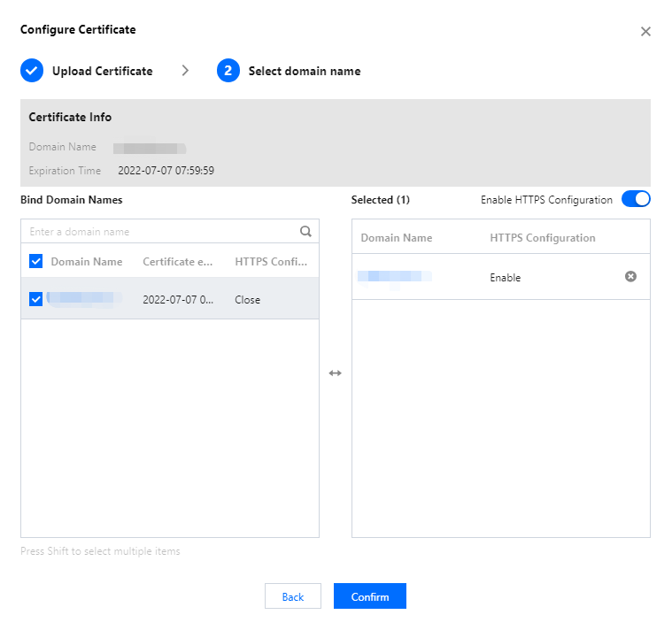Click the Upload Certificate step label

tap(102, 71)
